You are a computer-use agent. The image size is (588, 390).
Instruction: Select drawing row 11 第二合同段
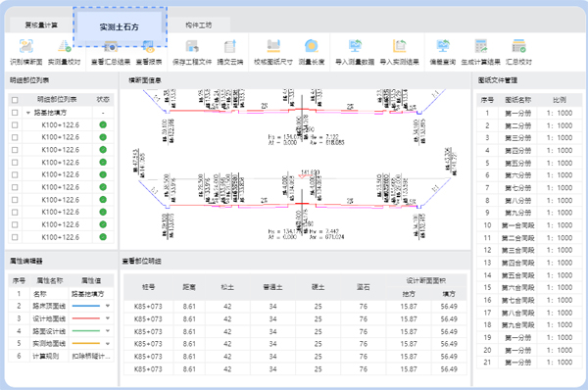click(x=529, y=238)
